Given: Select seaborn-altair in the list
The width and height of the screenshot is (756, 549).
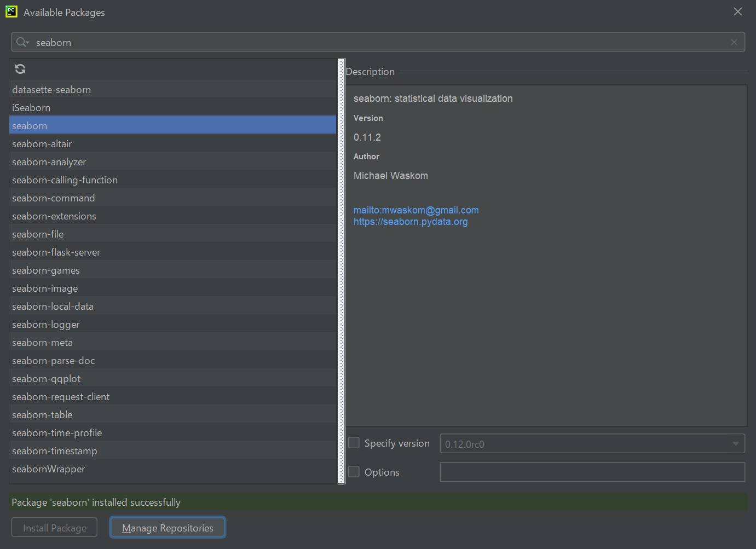Looking at the screenshot, I should point(172,143).
